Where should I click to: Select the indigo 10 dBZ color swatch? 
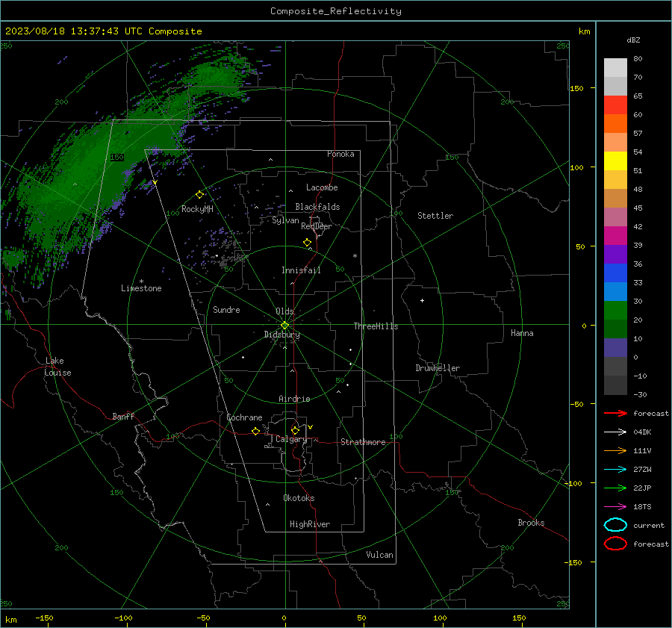(615, 347)
